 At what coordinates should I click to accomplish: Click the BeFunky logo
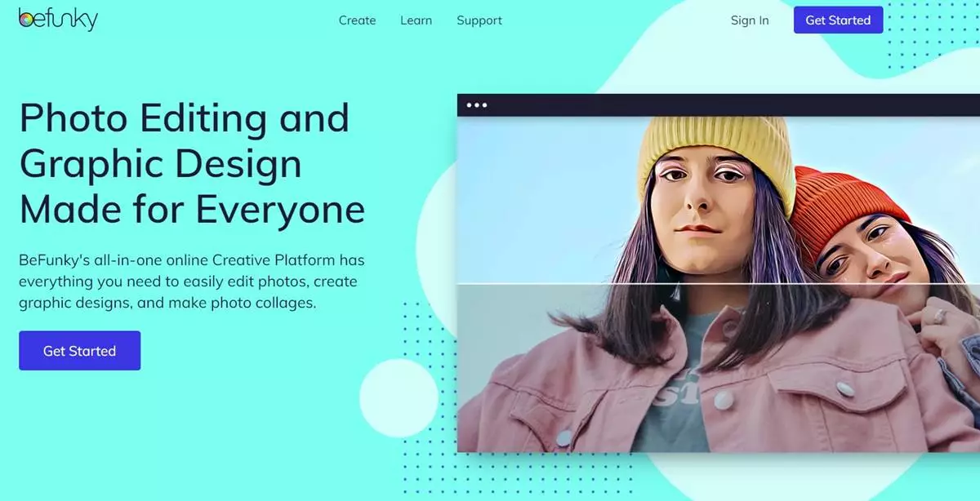pos(58,20)
